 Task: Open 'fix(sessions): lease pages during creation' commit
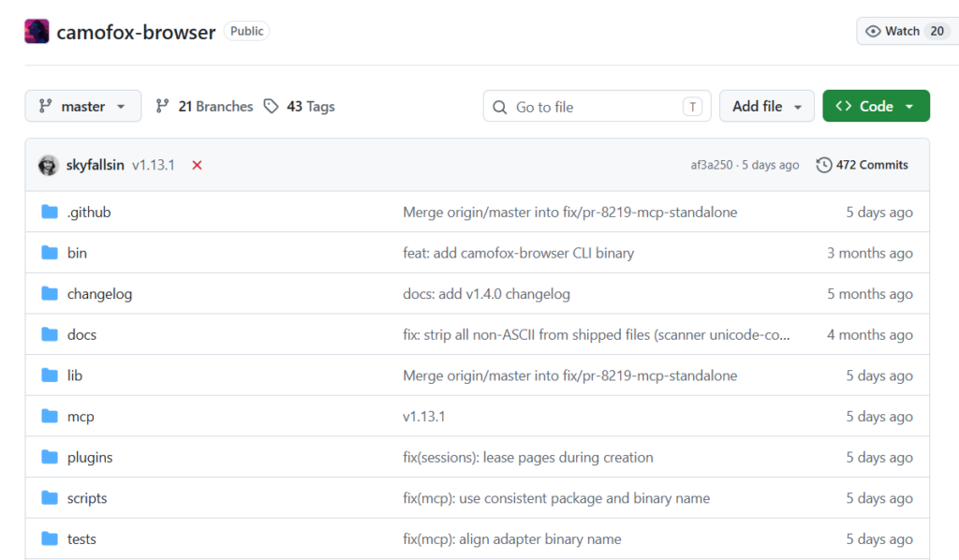pyautogui.click(x=528, y=458)
